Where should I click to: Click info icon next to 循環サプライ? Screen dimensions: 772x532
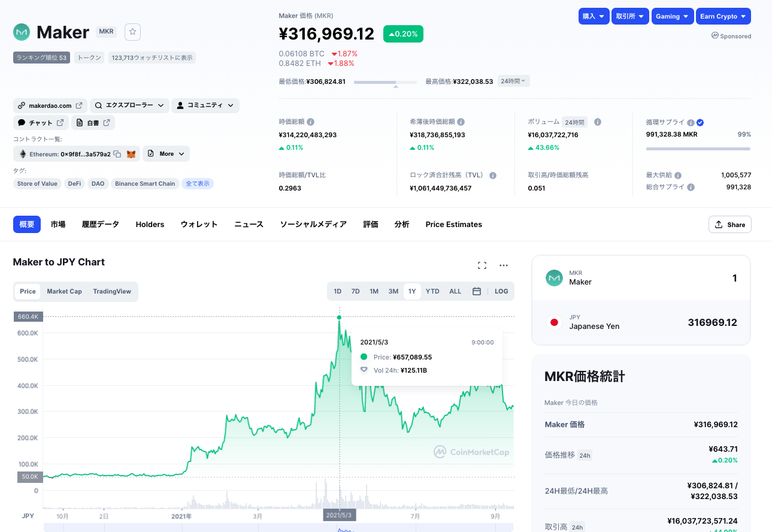(x=691, y=122)
